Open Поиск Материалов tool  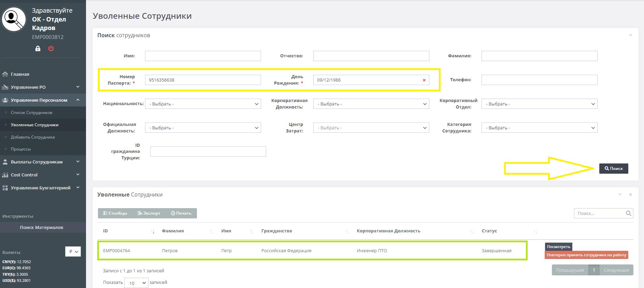tap(42, 228)
